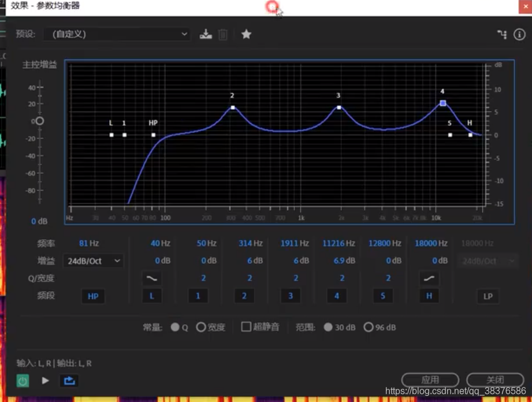532x402 pixels.
Task: Edit band 1 Q value 2
Action: pos(203,278)
